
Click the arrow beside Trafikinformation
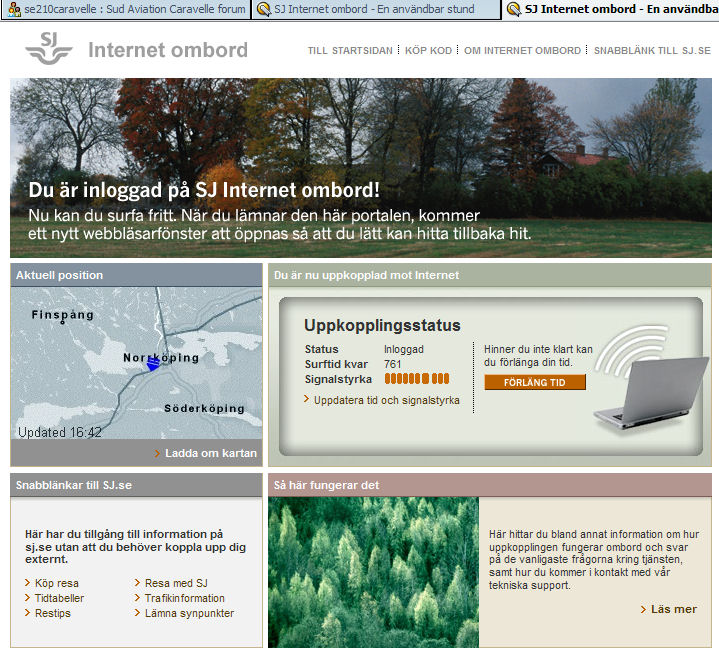pyautogui.click(x=137, y=598)
